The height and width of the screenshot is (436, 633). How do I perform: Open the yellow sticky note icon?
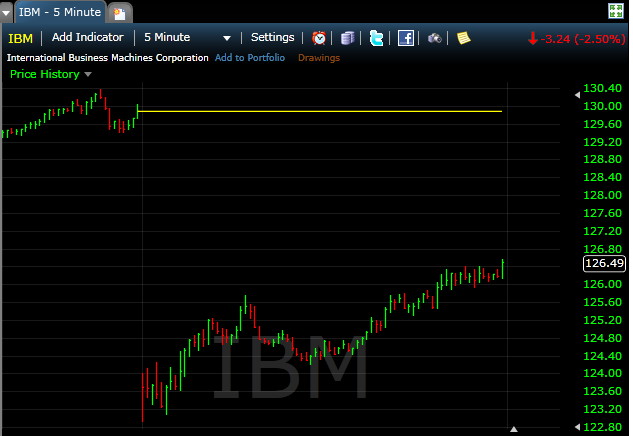463,38
